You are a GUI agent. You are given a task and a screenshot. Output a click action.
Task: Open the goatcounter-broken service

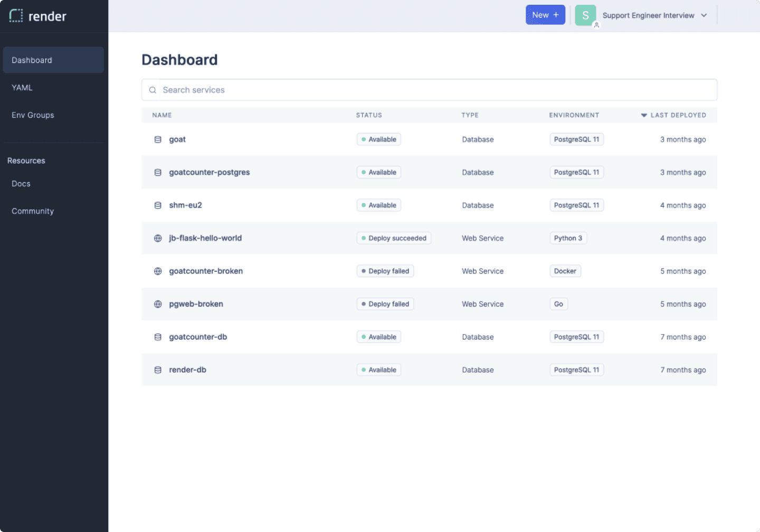(x=206, y=271)
